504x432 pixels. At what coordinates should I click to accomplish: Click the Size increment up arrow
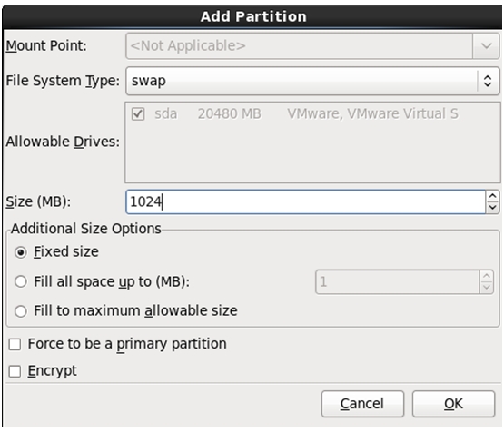[x=492, y=196]
